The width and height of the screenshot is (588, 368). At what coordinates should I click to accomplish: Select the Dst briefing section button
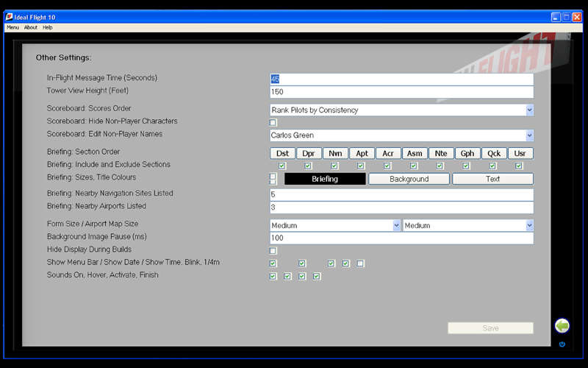[x=282, y=153]
